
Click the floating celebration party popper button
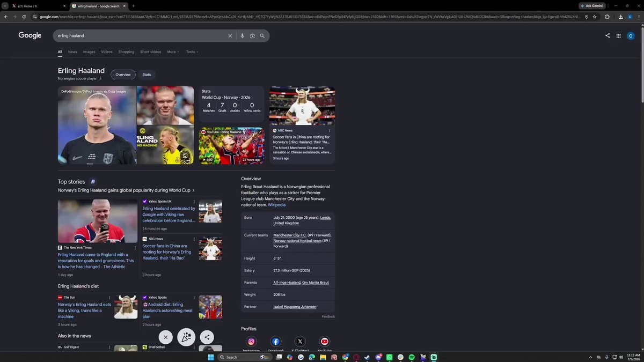(x=186, y=337)
